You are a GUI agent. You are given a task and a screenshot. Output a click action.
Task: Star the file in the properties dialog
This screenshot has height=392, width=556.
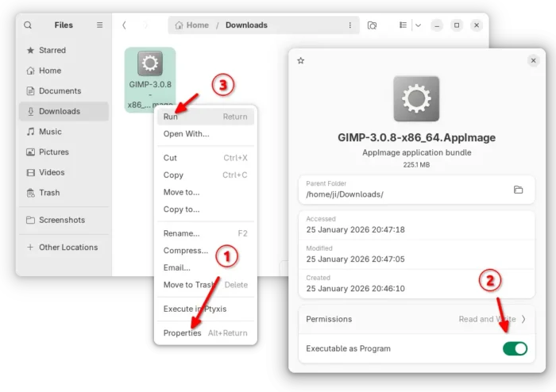[300, 60]
